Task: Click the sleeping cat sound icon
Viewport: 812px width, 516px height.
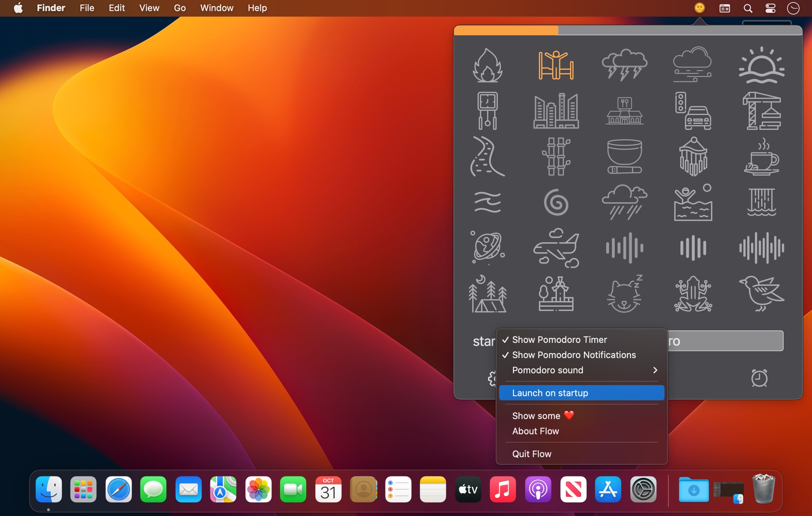Action: point(624,294)
